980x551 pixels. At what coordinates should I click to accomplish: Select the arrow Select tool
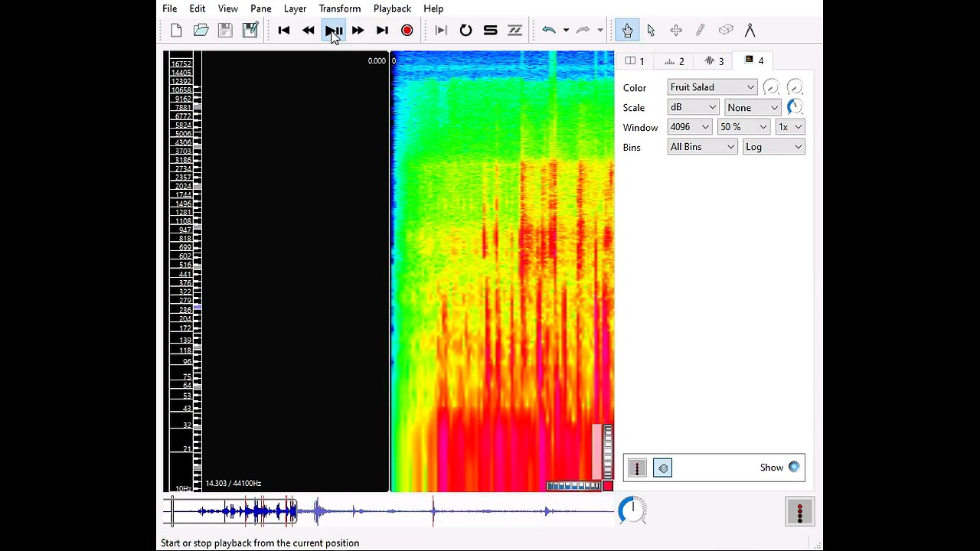click(651, 31)
